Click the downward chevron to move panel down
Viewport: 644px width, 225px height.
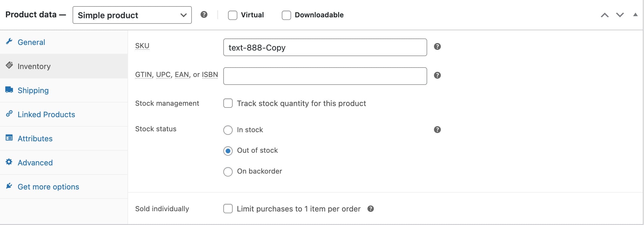pos(620,15)
